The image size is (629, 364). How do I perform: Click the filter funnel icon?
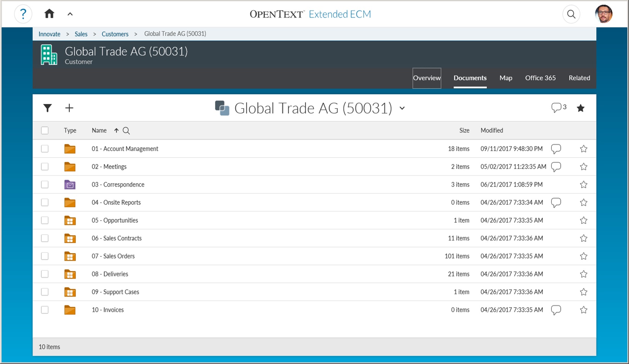click(x=48, y=108)
